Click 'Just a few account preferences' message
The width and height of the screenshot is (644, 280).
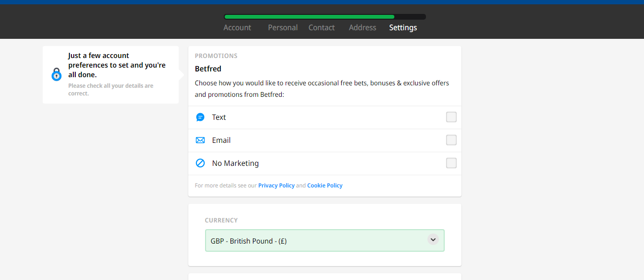tap(117, 65)
